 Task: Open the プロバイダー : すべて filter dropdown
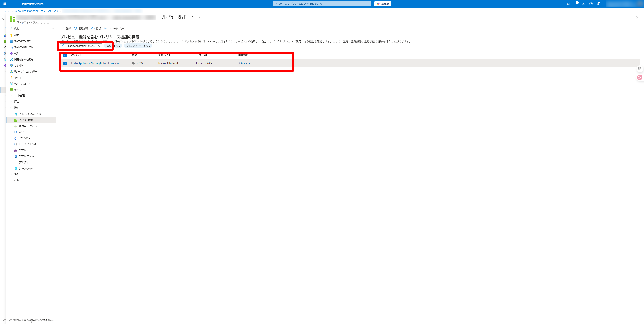[138, 46]
